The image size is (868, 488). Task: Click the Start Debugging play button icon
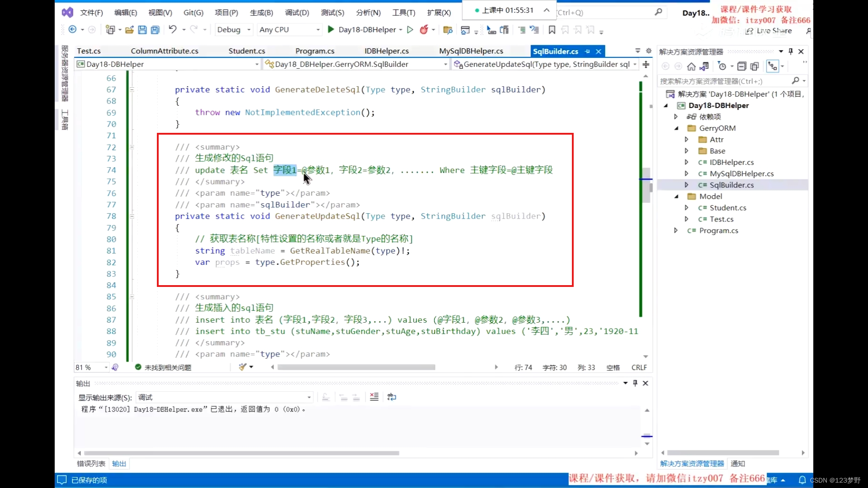331,30
